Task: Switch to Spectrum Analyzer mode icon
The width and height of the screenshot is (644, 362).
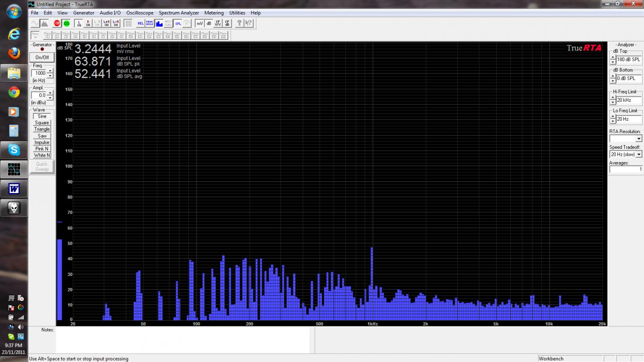Action: 45,23
